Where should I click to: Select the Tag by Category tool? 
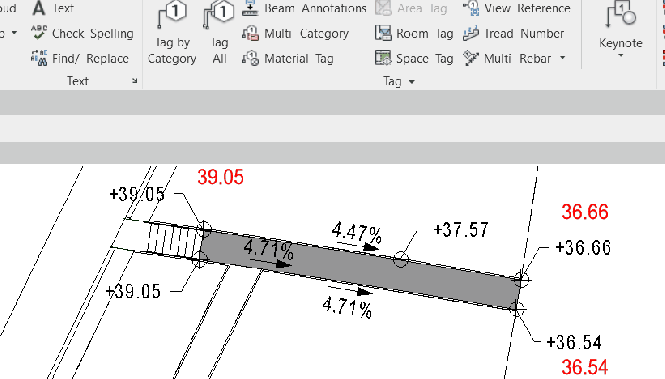point(172,33)
